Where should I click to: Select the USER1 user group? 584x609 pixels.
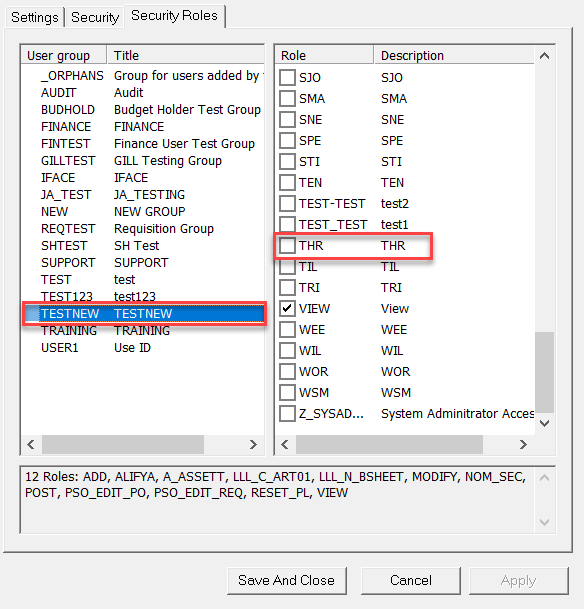(143, 348)
